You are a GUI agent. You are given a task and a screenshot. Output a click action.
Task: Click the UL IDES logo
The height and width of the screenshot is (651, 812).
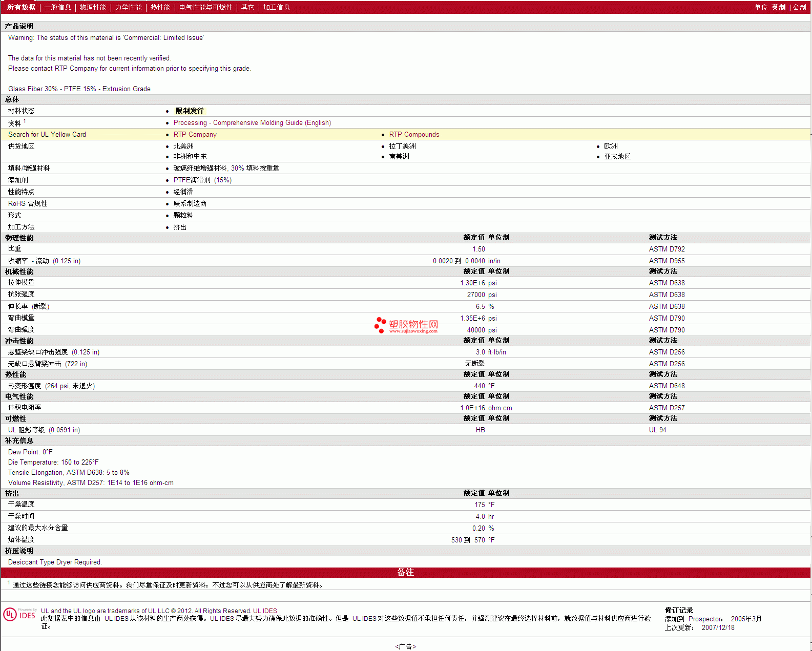[x=19, y=614]
